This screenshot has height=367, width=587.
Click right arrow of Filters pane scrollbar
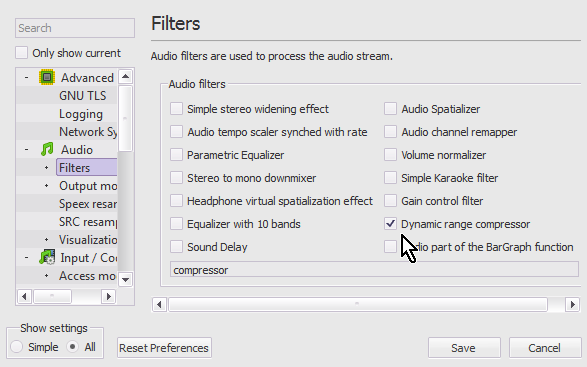572,304
